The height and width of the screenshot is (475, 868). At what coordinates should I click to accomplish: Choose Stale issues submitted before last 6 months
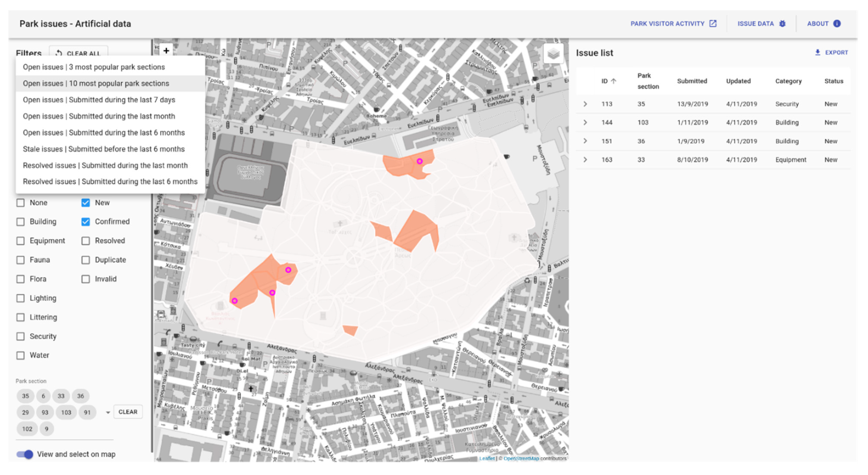coord(104,149)
